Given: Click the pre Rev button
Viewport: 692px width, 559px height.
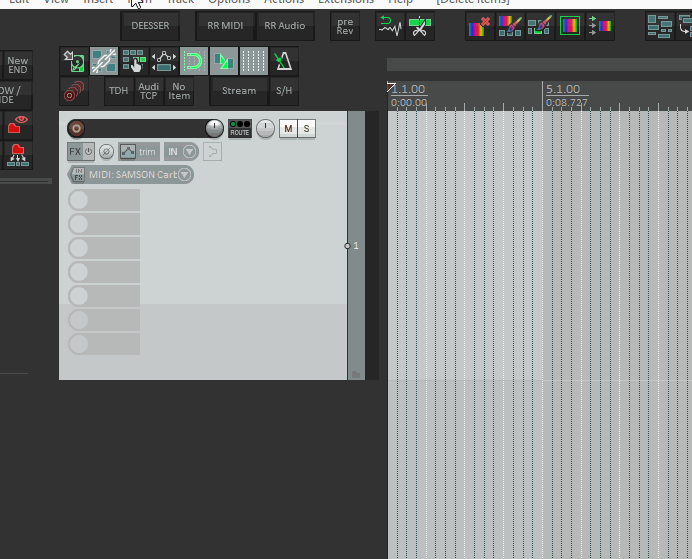Looking at the screenshot, I should pyautogui.click(x=345, y=26).
